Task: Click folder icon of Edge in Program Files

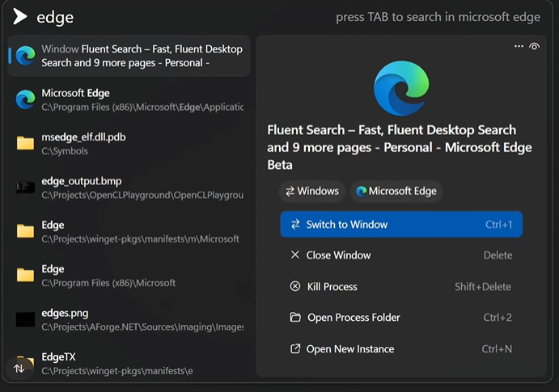Action: pos(25,276)
